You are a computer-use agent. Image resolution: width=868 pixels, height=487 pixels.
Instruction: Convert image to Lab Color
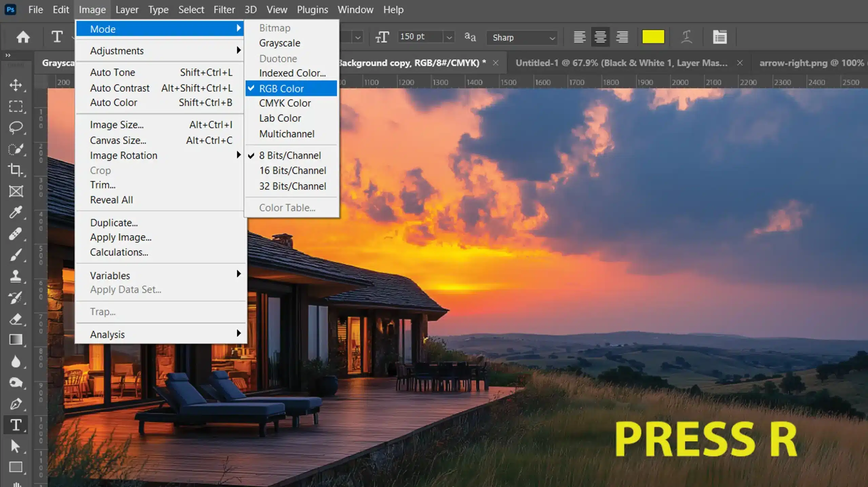[291, 118]
